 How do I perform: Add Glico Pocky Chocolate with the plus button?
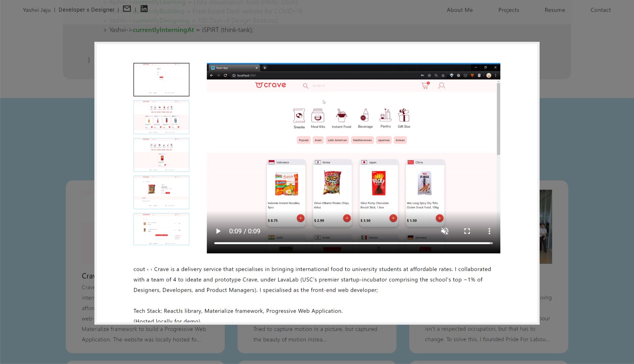(393, 218)
